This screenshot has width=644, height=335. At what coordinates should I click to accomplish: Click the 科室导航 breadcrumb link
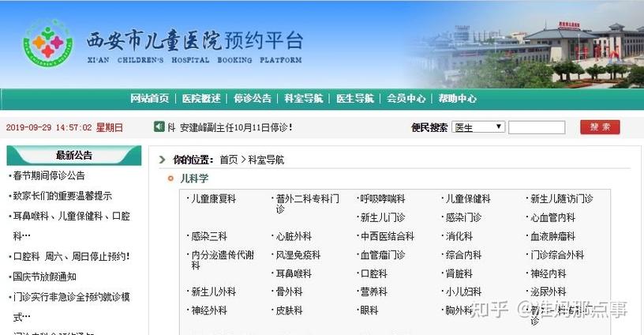click(x=266, y=160)
